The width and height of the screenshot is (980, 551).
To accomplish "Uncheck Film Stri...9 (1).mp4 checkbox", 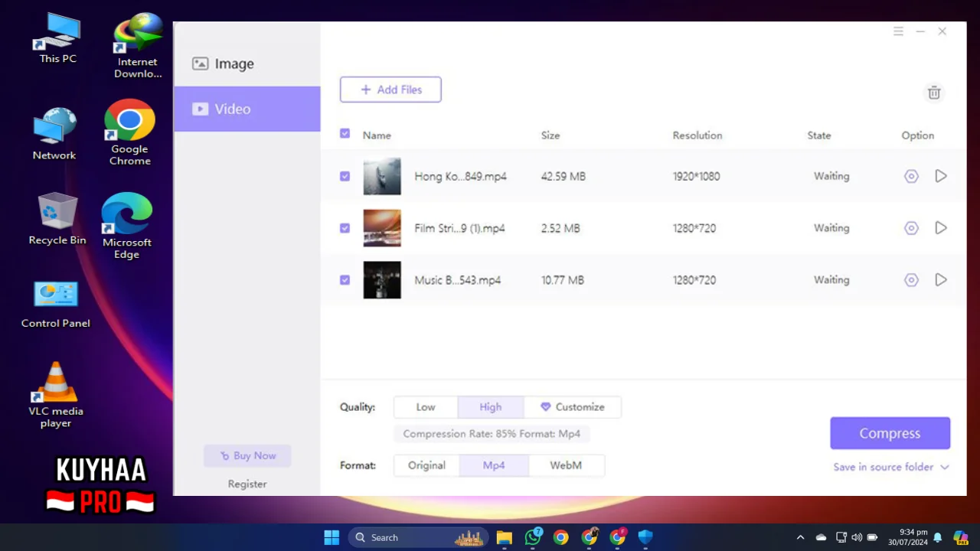I will (x=345, y=228).
